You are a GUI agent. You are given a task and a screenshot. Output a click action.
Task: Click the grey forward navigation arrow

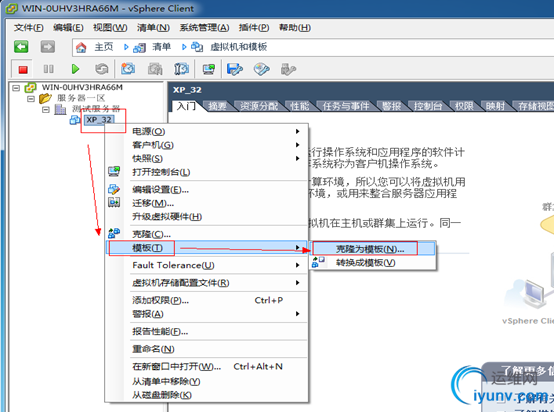(48, 47)
